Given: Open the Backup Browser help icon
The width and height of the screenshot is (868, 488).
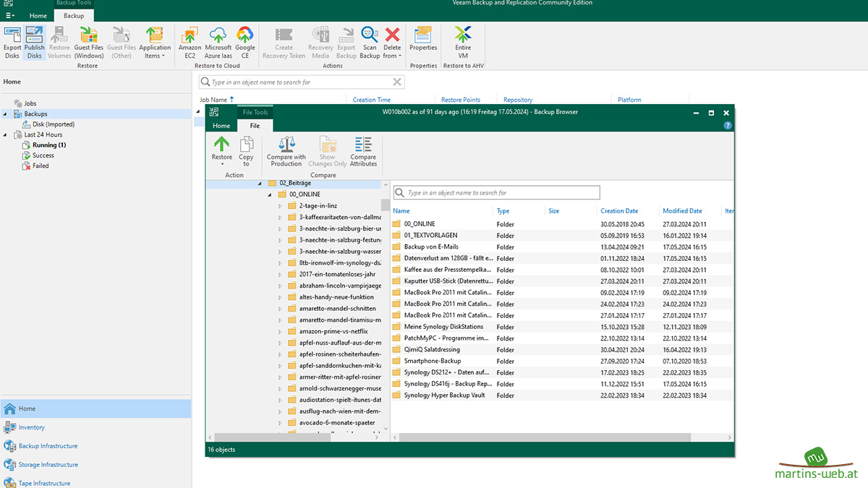Looking at the screenshot, I should point(728,126).
